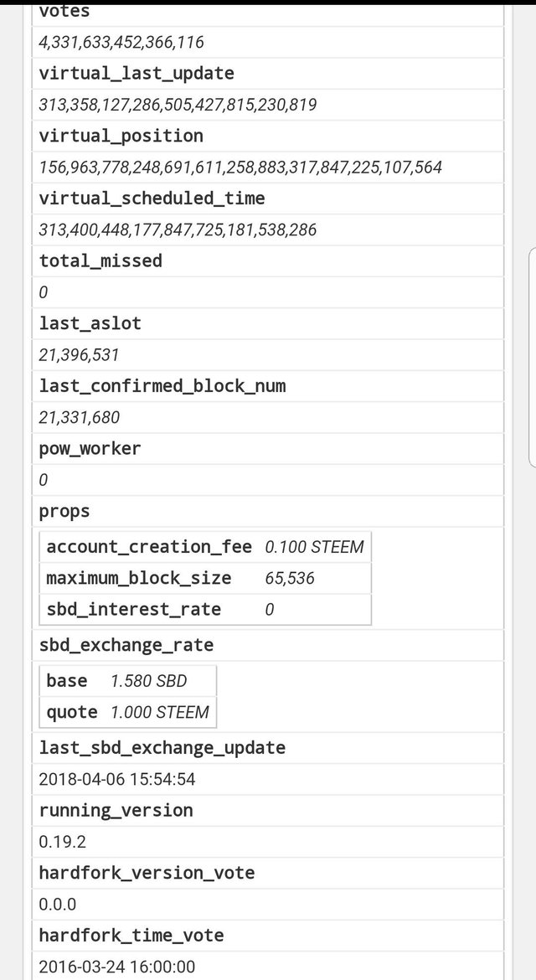Click the last_confirmed_block_num label
The width and height of the screenshot is (536, 980).
(162, 386)
